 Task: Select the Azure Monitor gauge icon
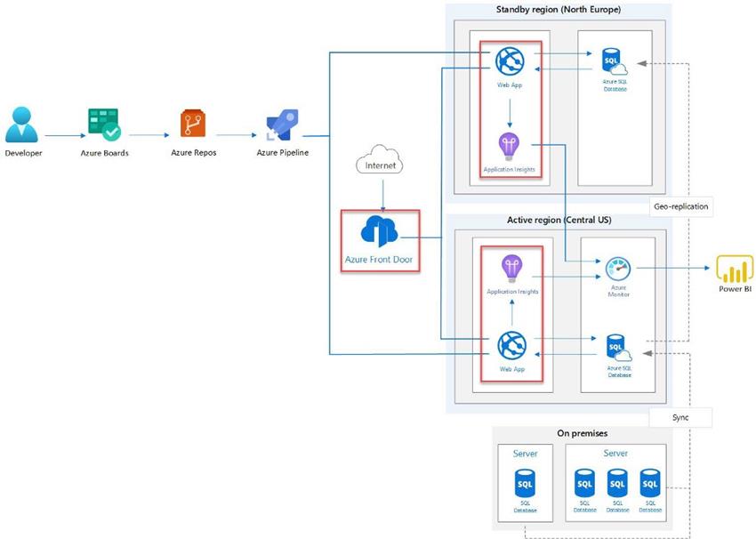coord(620,269)
